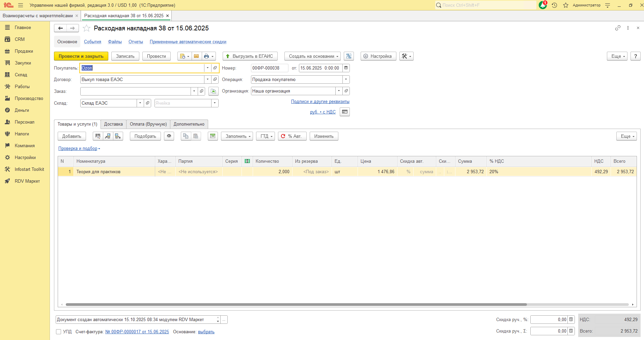The height and width of the screenshot is (340, 644).
Task: Click fill-by-order icon next to Заказ
Action: pos(213,91)
